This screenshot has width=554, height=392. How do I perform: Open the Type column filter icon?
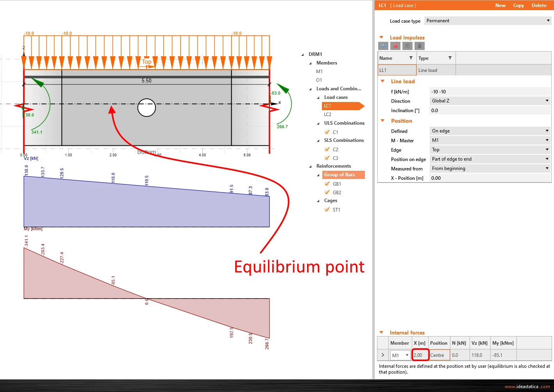[450, 58]
